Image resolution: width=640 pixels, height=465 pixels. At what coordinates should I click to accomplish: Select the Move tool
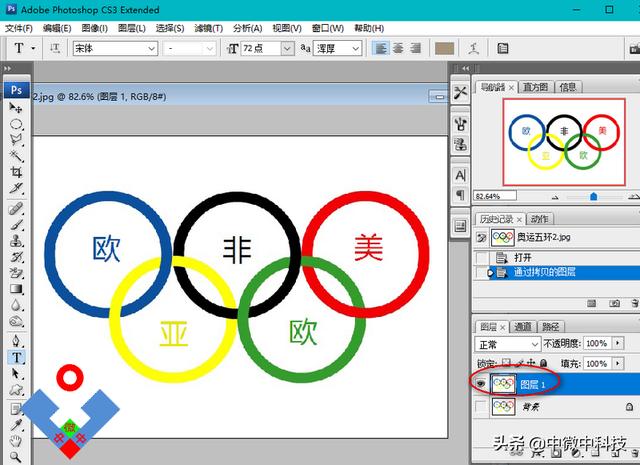pyautogui.click(x=16, y=108)
